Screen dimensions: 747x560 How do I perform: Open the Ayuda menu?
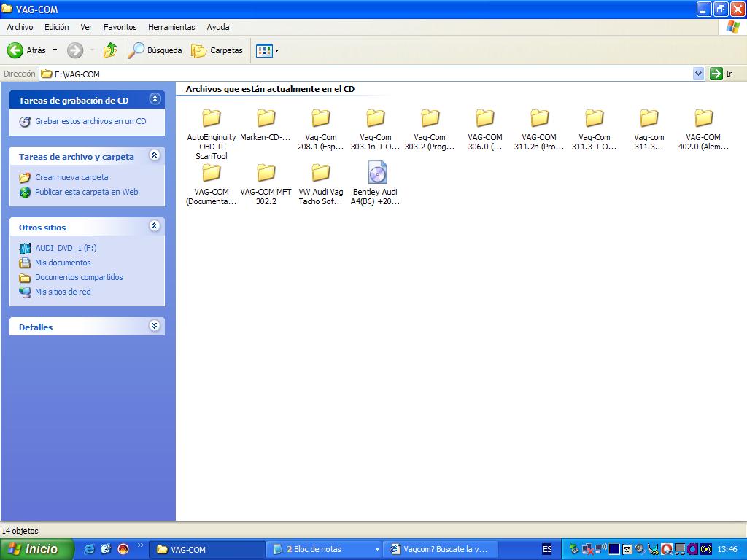(x=218, y=27)
